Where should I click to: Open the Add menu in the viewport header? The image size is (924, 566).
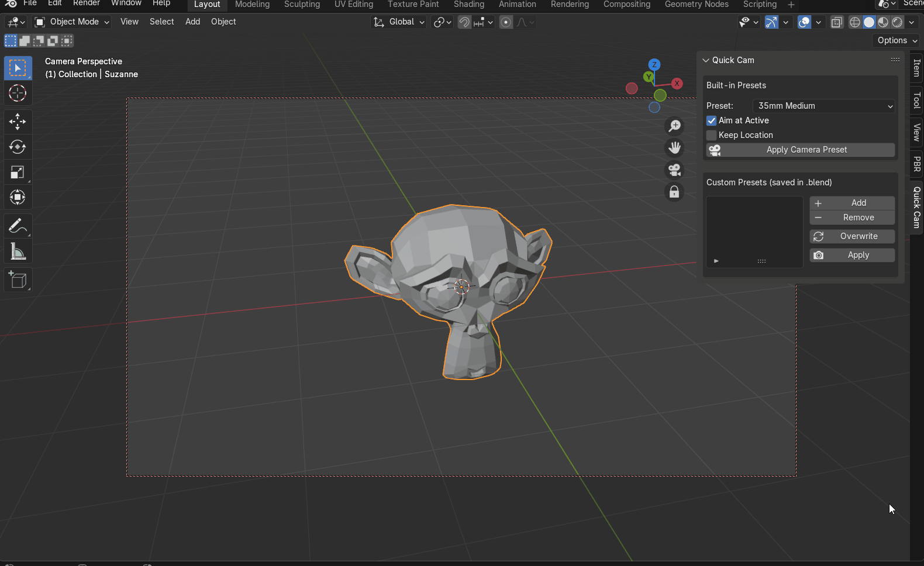point(192,22)
